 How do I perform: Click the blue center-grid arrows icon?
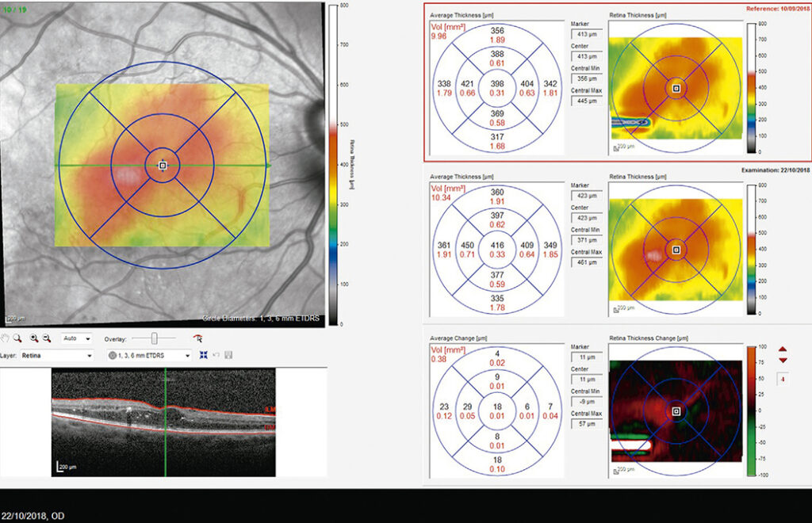204,356
